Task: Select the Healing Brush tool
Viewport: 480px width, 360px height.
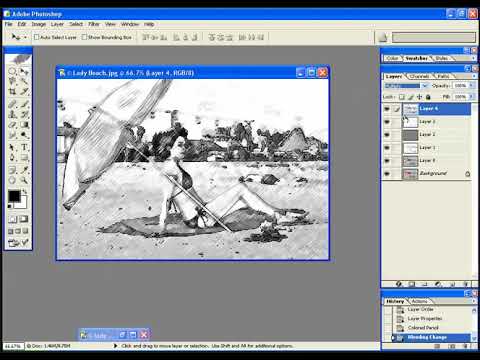Action: [x=12, y=104]
